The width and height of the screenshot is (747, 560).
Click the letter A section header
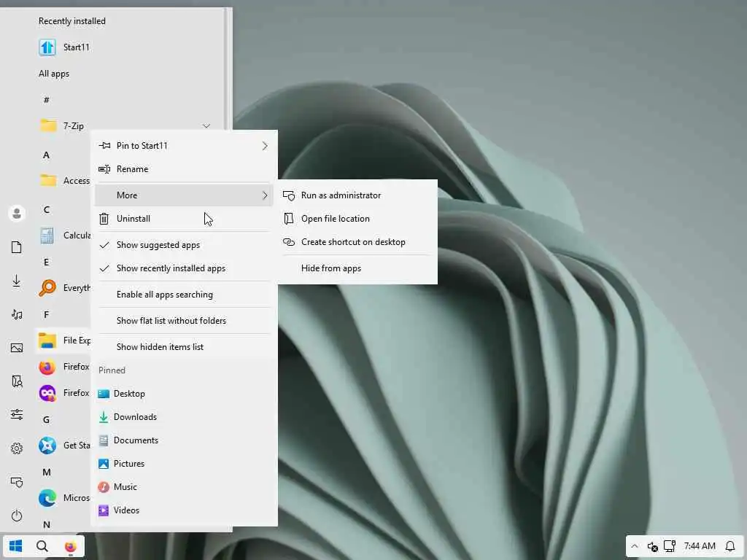46,155
